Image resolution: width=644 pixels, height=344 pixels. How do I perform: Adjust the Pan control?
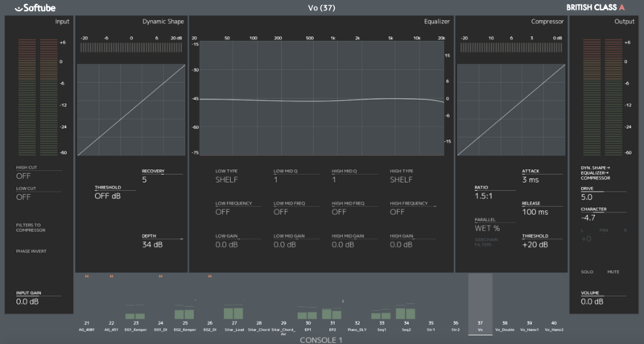[x=603, y=235]
